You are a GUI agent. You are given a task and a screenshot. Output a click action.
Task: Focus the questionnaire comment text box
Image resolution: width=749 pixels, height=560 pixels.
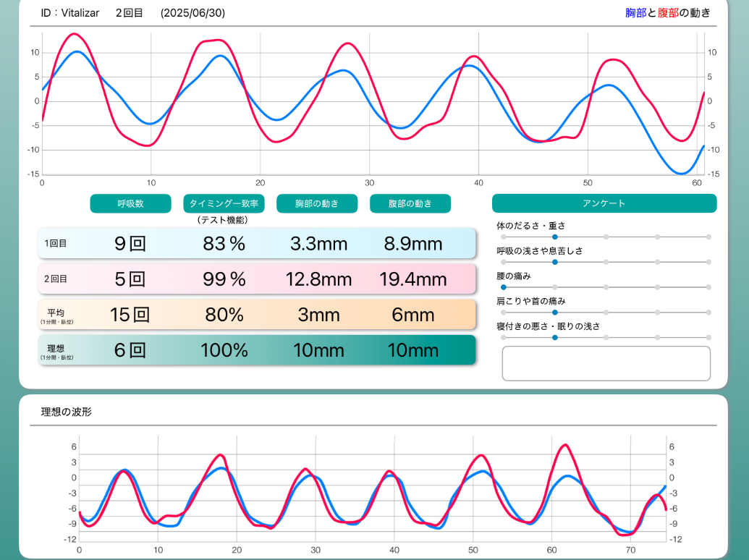pyautogui.click(x=606, y=363)
